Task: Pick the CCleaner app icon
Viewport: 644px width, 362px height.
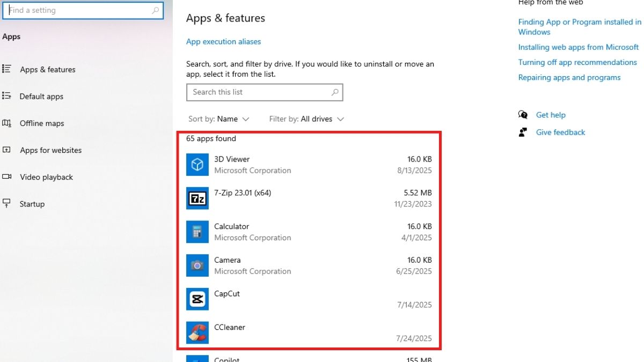Action: tap(197, 333)
